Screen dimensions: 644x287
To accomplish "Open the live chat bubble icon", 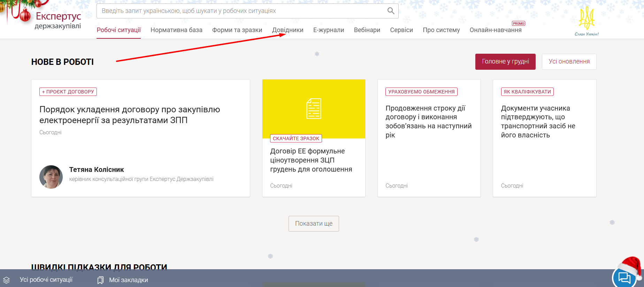I will coord(624,278).
